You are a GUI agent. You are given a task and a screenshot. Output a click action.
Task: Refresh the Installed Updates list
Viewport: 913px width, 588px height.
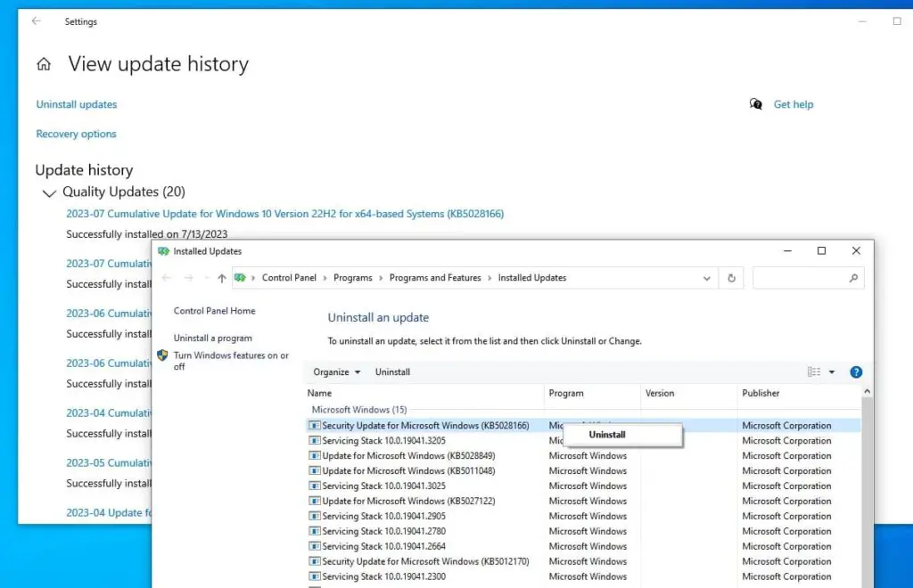click(x=731, y=278)
